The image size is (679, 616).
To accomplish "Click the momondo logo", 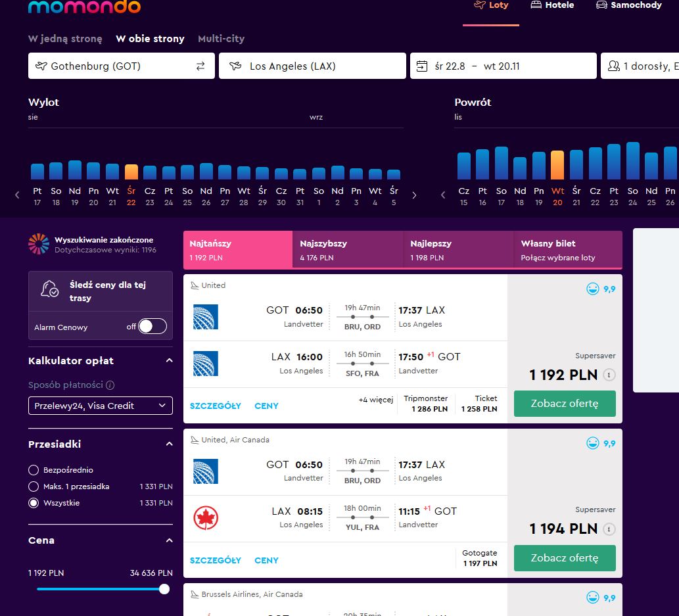I will coord(84,7).
